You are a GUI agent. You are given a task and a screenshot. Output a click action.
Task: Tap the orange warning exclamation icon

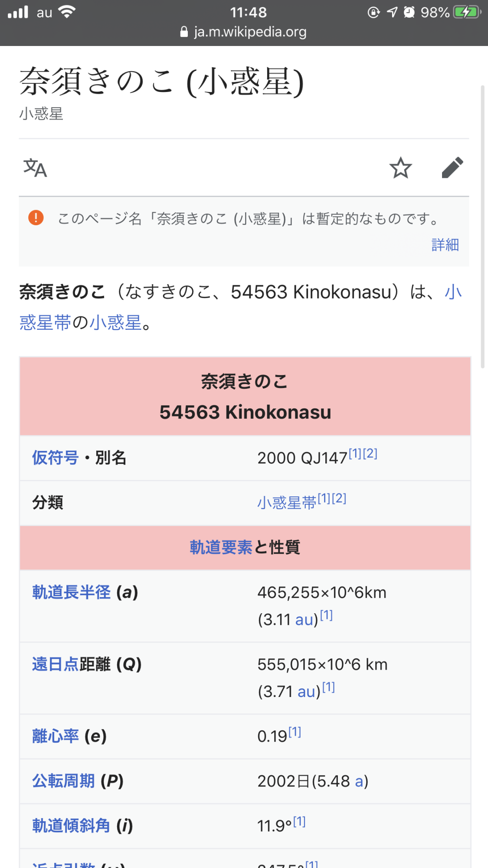tap(36, 217)
